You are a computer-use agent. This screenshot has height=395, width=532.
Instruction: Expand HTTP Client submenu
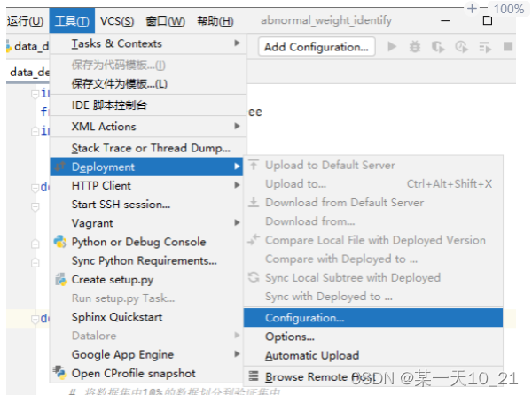[148, 185]
